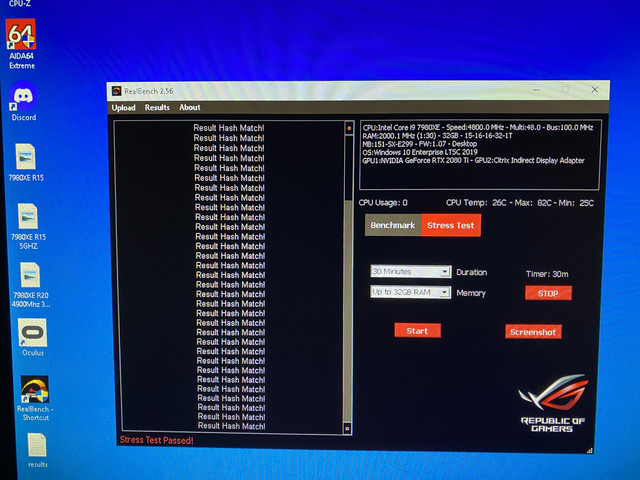Open the AIDA64 Extreme desktop shortcut
640x480 pixels.
click(x=21, y=44)
